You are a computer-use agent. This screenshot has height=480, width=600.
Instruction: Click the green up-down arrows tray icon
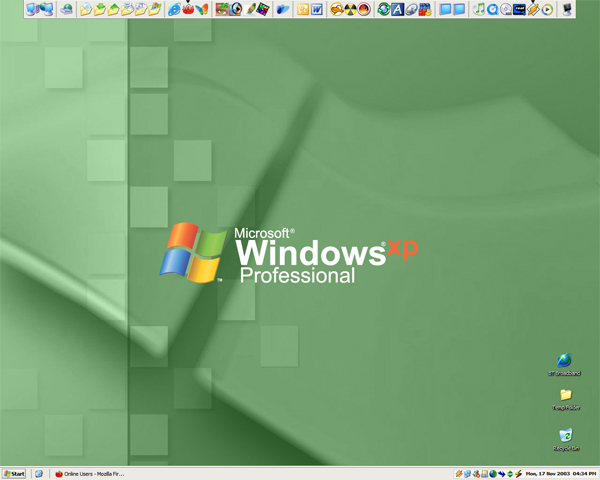[510, 474]
